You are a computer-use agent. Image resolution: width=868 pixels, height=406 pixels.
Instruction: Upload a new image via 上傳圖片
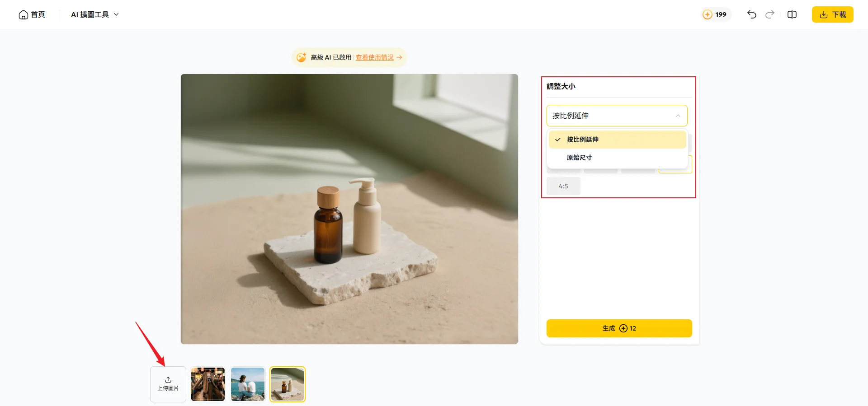coord(168,384)
